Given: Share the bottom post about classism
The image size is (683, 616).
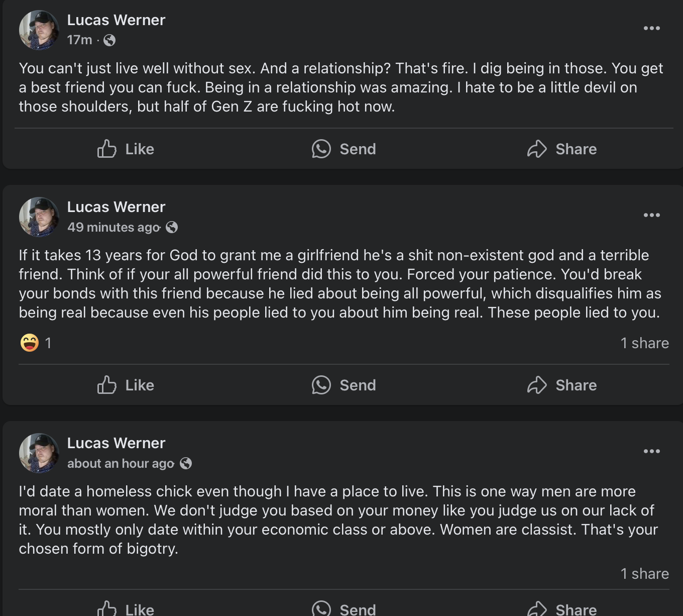Looking at the screenshot, I should [x=562, y=608].
